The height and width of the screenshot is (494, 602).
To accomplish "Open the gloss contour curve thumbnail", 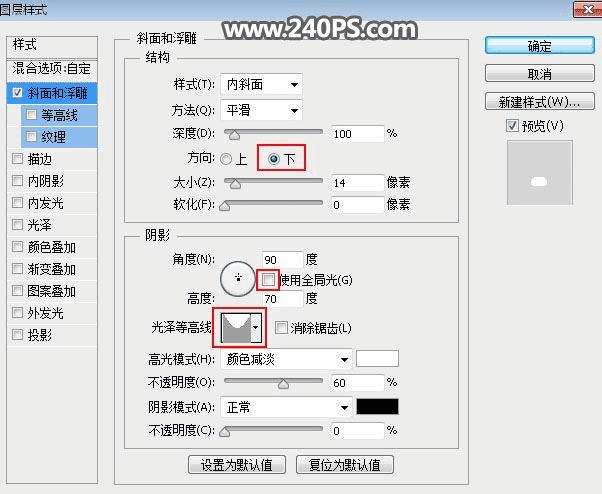I will pos(236,327).
